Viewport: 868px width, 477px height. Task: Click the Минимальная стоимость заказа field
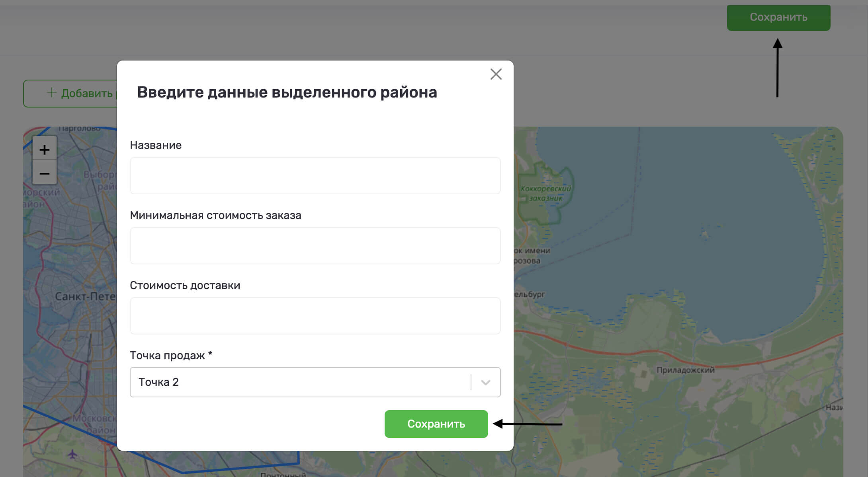(x=315, y=246)
